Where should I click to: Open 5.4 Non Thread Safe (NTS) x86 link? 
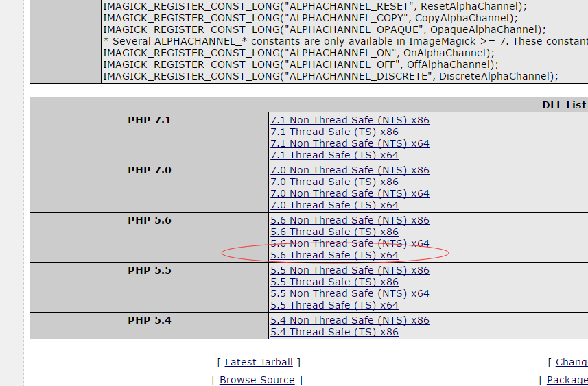pos(350,320)
